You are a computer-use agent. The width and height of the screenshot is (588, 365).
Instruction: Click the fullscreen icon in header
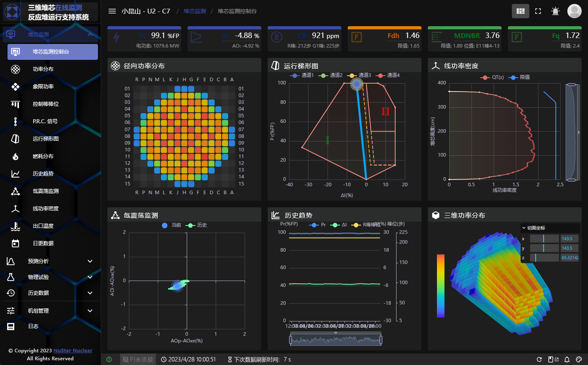538,11
